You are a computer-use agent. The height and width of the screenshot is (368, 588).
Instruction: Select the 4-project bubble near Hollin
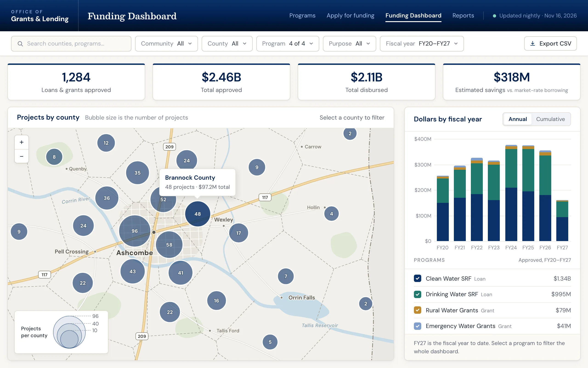pos(331,214)
